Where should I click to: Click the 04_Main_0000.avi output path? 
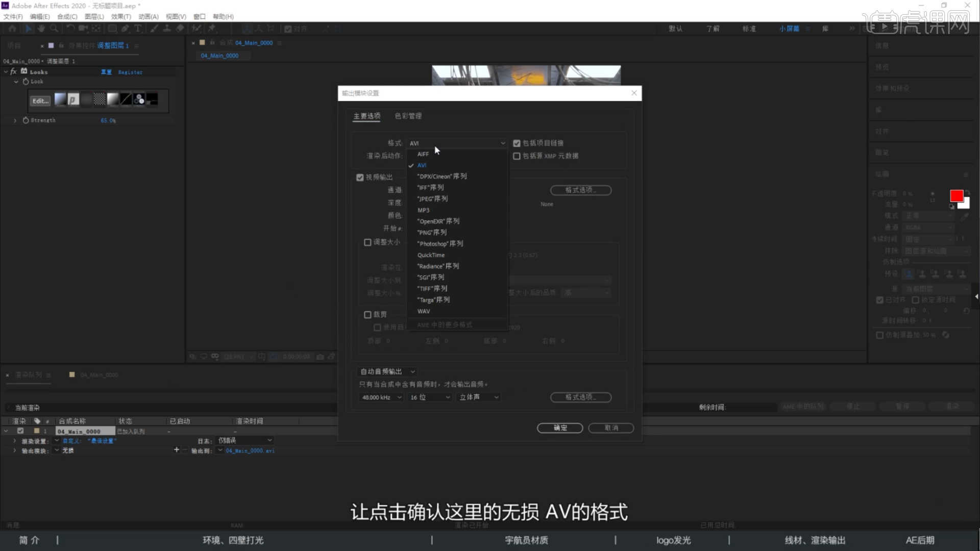coord(250,451)
